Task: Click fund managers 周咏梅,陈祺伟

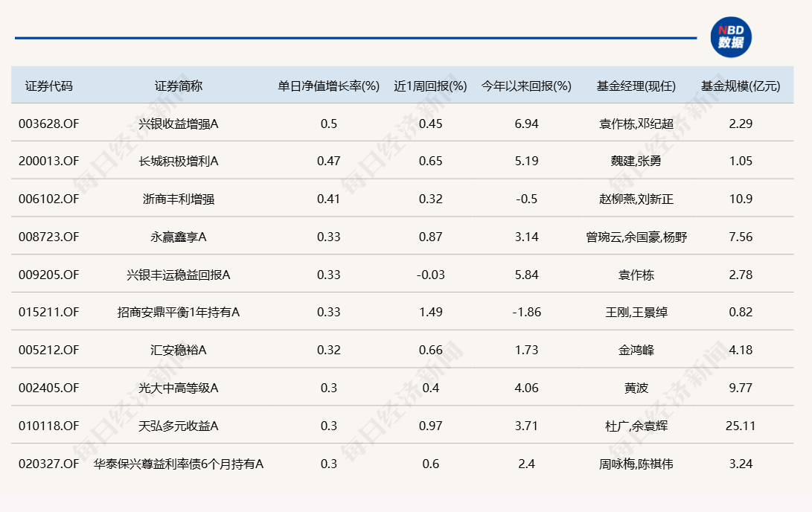Action: 636,464
